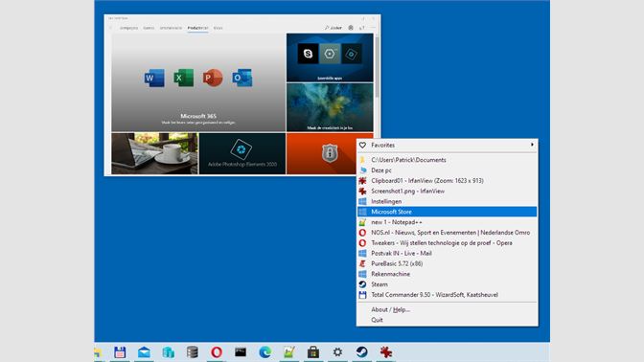Switch to NOS.nl Opera window entry
Image resolution: width=644 pixels, height=362 pixels.
point(447,233)
